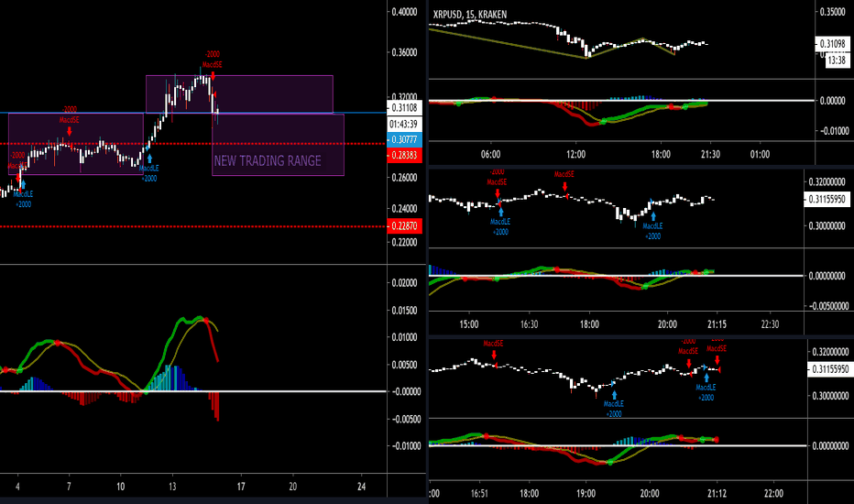Click the 13:38 countdown label
Viewport: 854px width, 504px height.
[x=837, y=60]
